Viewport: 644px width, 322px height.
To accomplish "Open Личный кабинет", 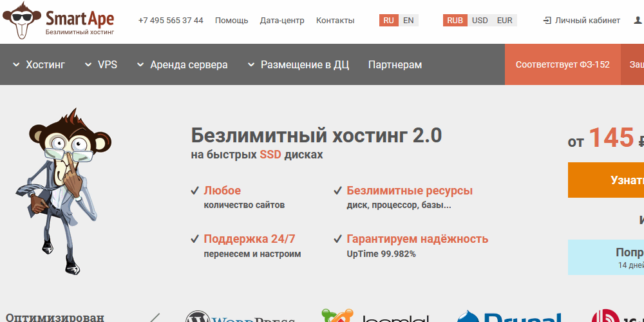I will coord(588,21).
